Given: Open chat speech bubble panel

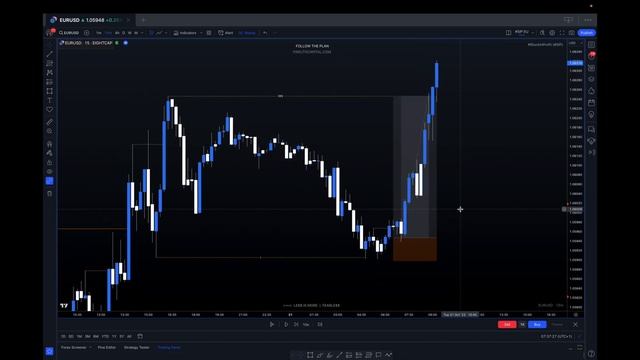Looking at the screenshot, I should pyautogui.click(x=591, y=129).
